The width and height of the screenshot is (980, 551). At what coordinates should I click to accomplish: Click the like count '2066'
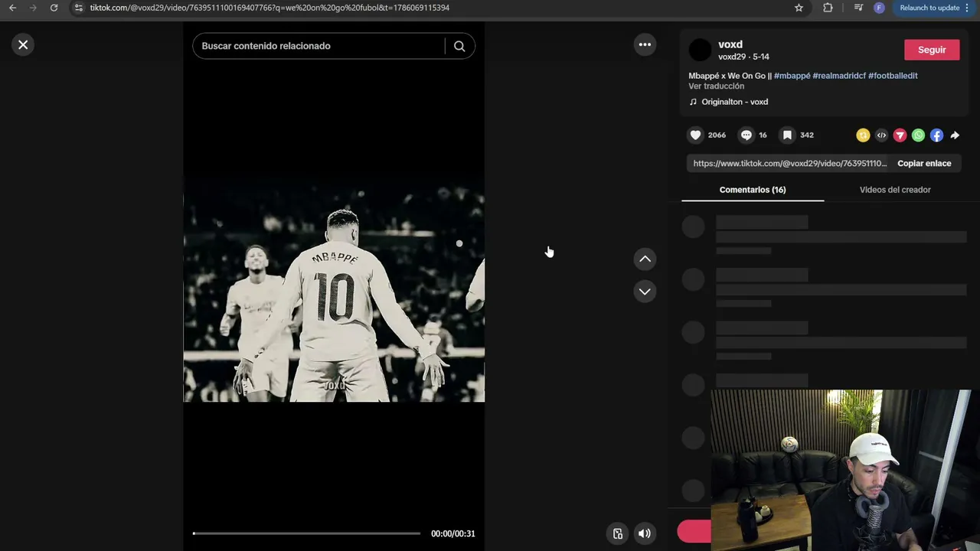pyautogui.click(x=717, y=135)
